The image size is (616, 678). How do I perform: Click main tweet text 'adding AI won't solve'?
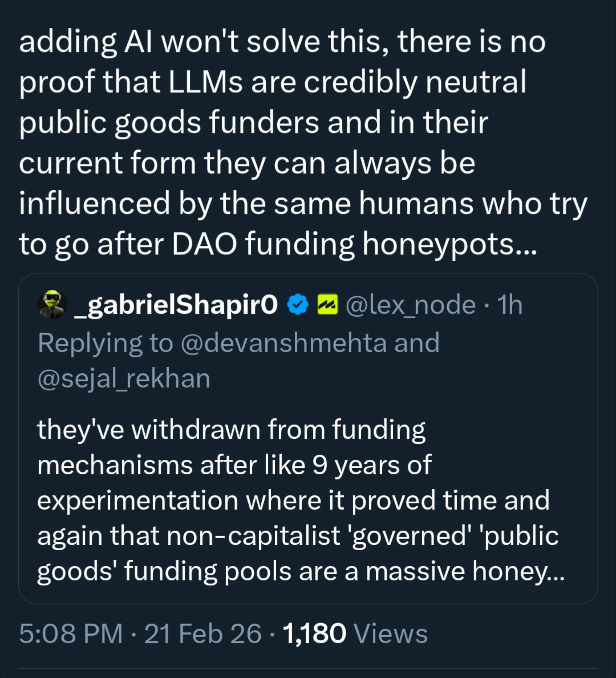[169, 42]
